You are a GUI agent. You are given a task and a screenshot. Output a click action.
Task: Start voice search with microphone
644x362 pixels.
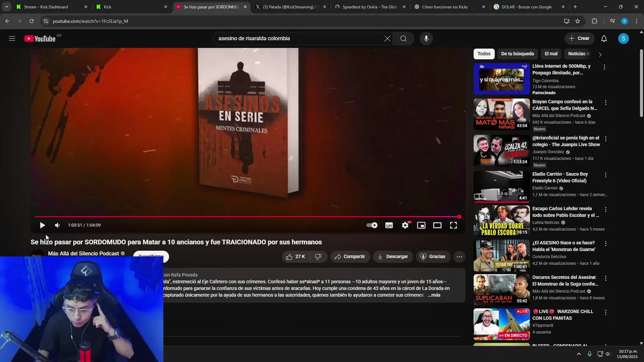tap(426, 39)
